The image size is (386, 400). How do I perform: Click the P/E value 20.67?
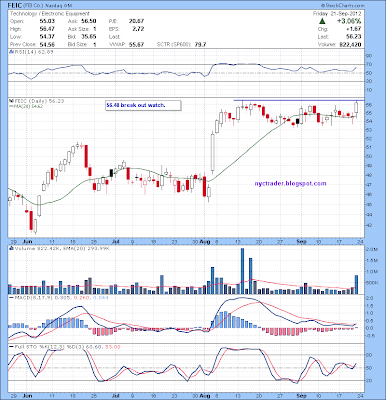pyautogui.click(x=136, y=21)
